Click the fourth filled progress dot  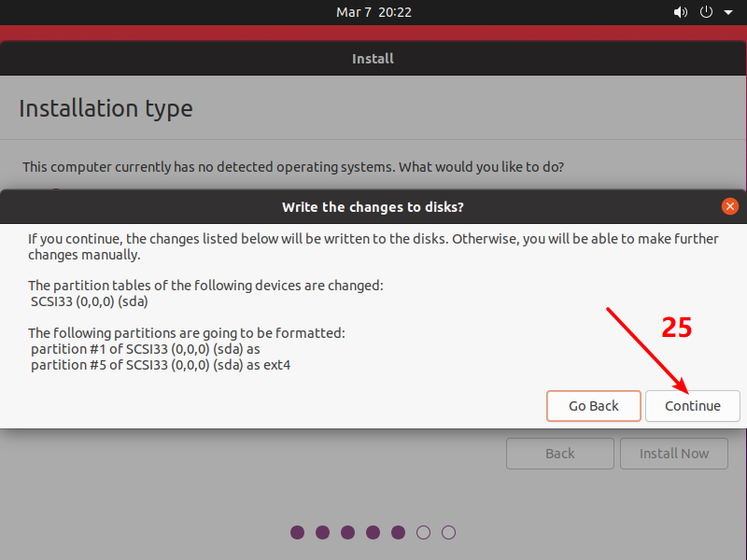(373, 533)
